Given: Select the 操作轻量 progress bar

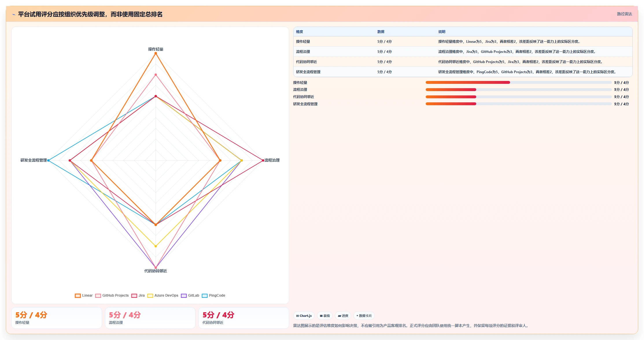Looking at the screenshot, I should (518, 82).
